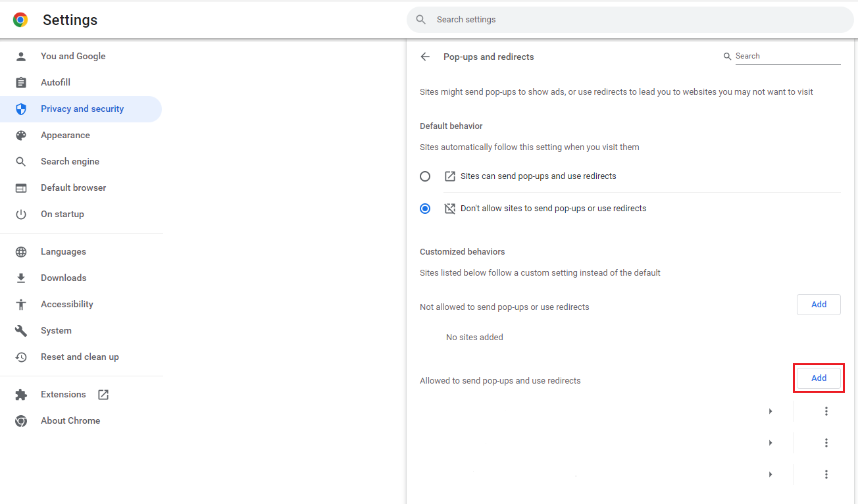Add a site to the Not allowed list
Image resolution: width=858 pixels, height=504 pixels.
click(819, 305)
